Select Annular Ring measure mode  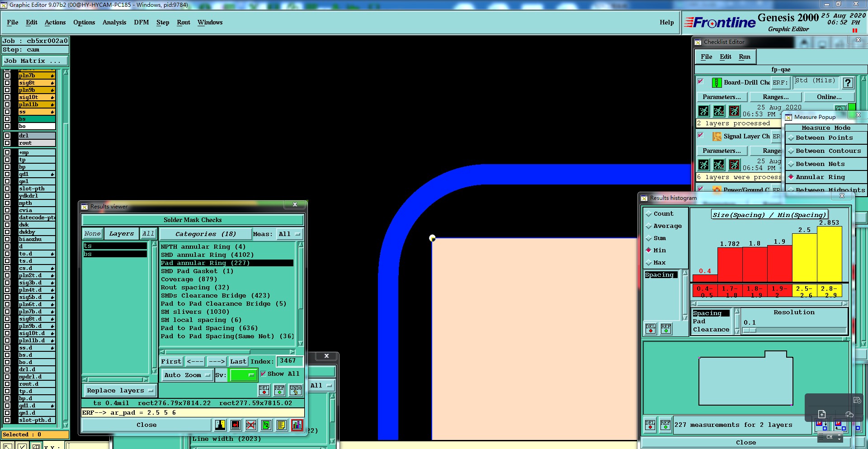[791, 177]
